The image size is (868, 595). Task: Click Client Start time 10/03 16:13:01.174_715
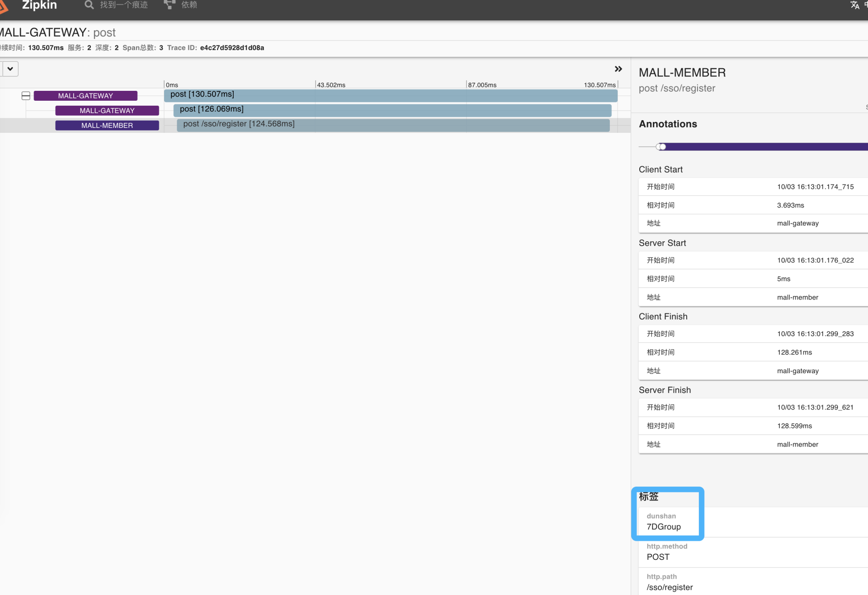(815, 187)
